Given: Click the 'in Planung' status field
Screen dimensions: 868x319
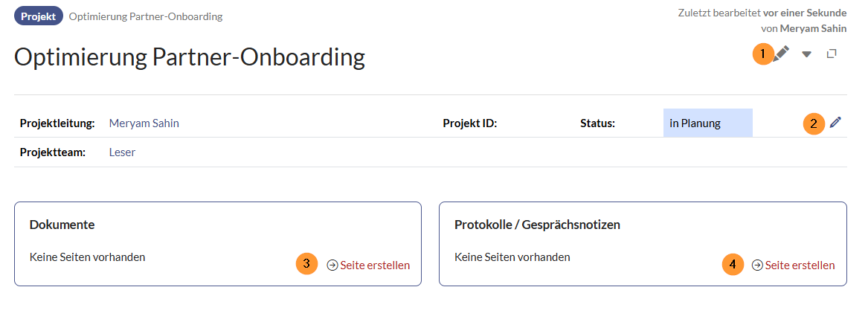Looking at the screenshot, I should click(x=707, y=123).
